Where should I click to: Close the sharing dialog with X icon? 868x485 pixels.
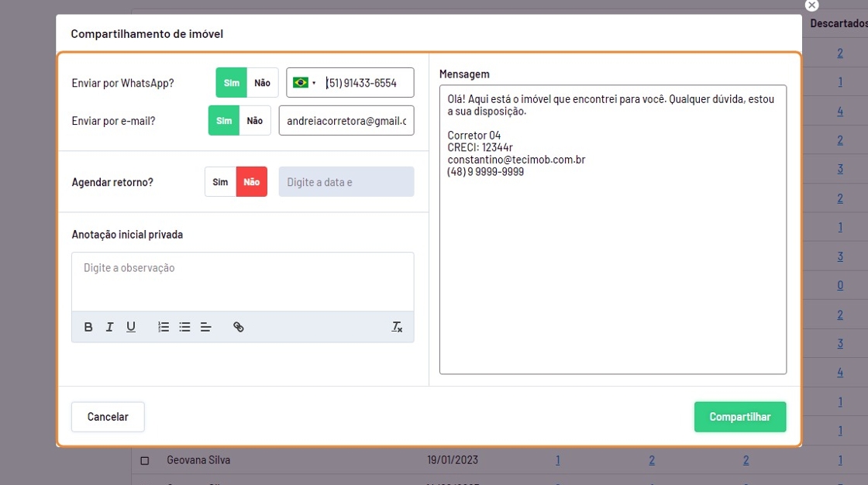click(811, 5)
